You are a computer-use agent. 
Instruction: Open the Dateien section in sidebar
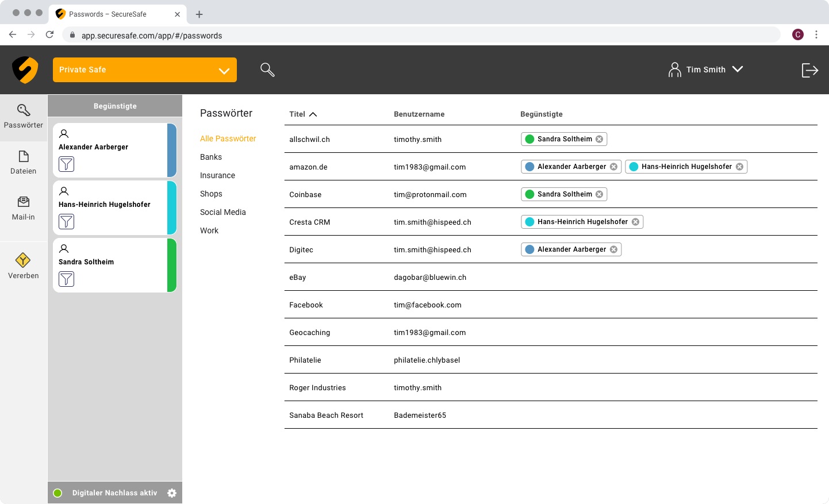pos(24,163)
